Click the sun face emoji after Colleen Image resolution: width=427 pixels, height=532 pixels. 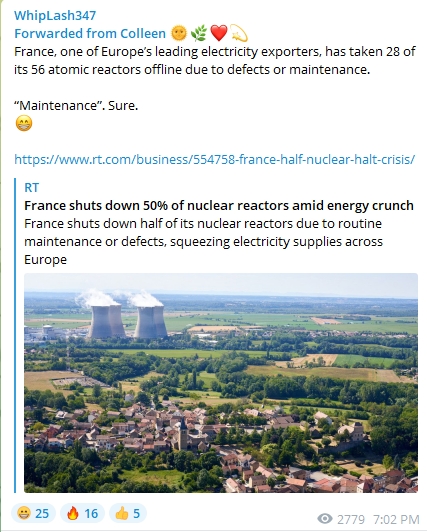coord(179,33)
